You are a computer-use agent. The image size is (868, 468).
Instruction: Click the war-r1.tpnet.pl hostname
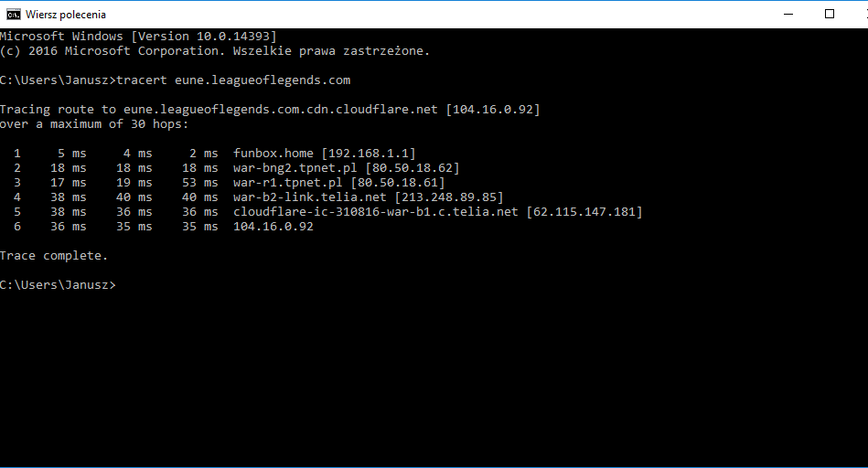tap(288, 183)
